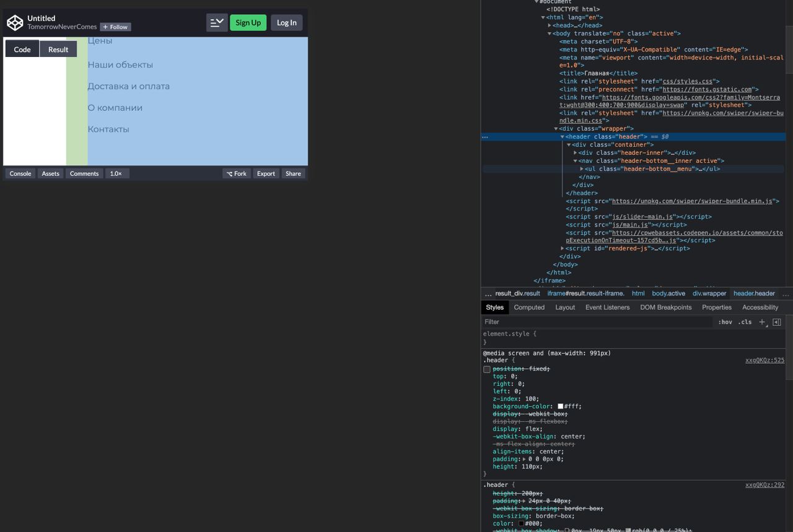Image resolution: width=793 pixels, height=532 pixels.
Task: Expand the script id="rendered-js" node
Action: click(x=563, y=248)
